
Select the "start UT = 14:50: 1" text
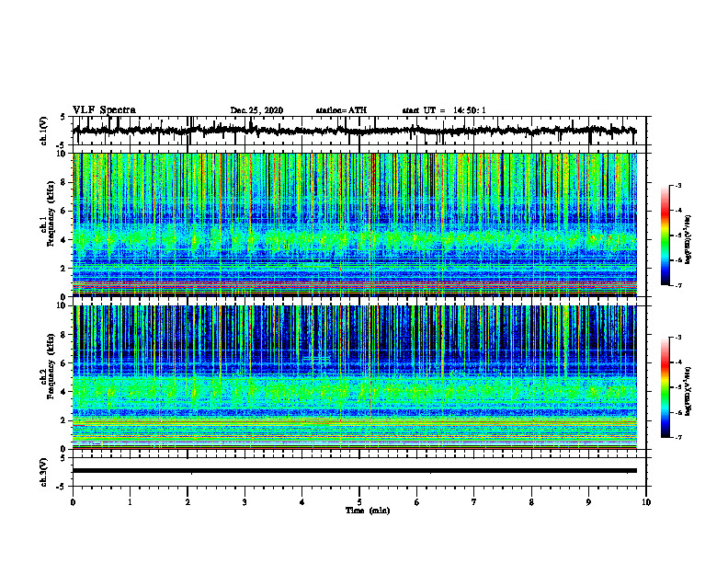click(444, 110)
